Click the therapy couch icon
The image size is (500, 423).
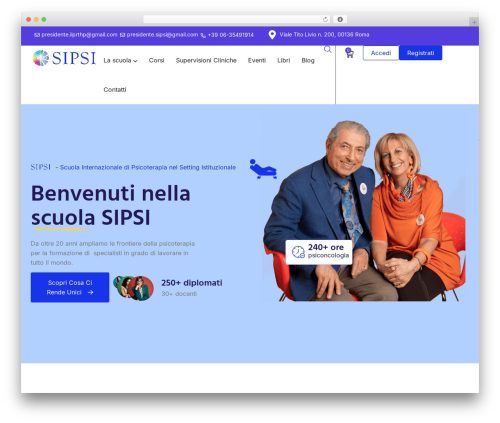click(x=263, y=169)
